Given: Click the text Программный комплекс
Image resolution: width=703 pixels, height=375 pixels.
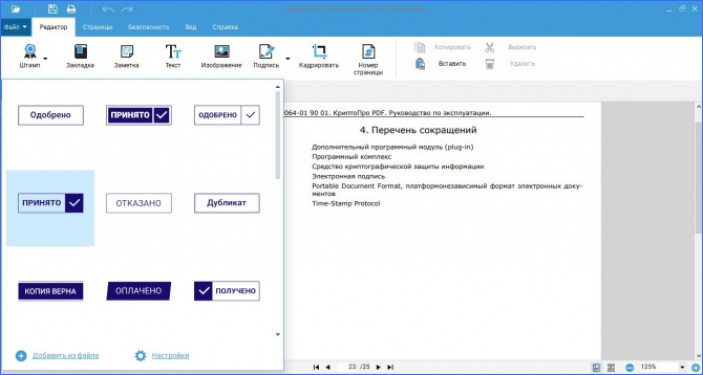Looking at the screenshot, I should click(352, 157).
